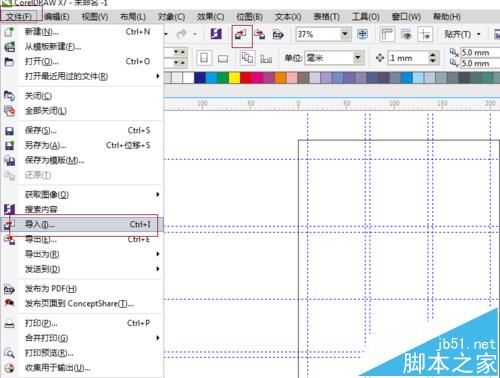Viewport: 500px width, 378px height.
Task: Click the full-screen preview icon beside zoom
Action: click(x=362, y=34)
